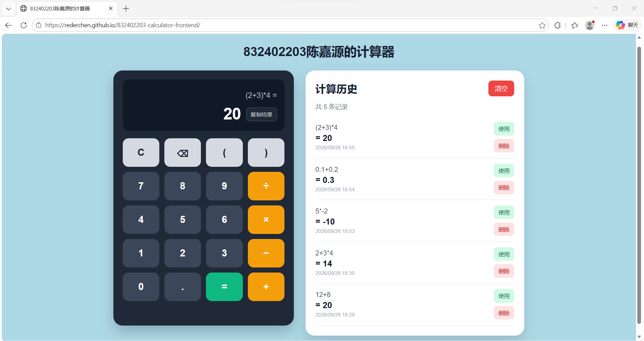Click the close parenthesis key
The width and height of the screenshot is (644, 341).
[x=266, y=153]
